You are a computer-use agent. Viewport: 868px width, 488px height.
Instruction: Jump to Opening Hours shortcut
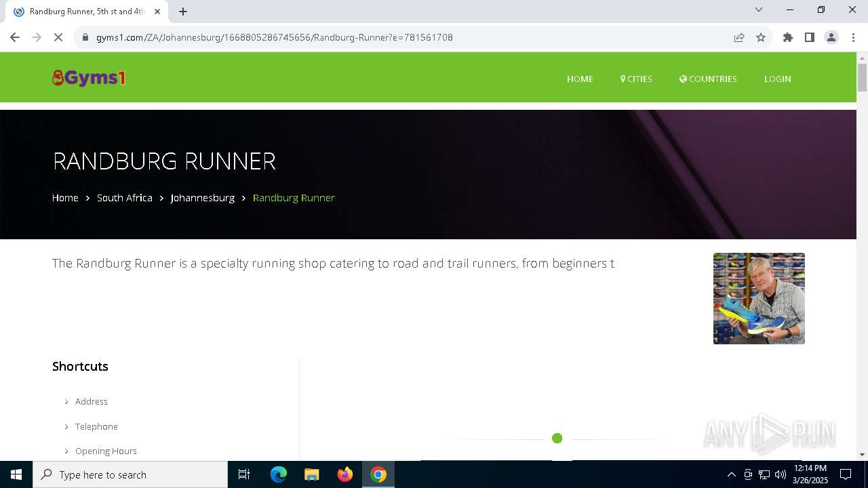pos(106,451)
